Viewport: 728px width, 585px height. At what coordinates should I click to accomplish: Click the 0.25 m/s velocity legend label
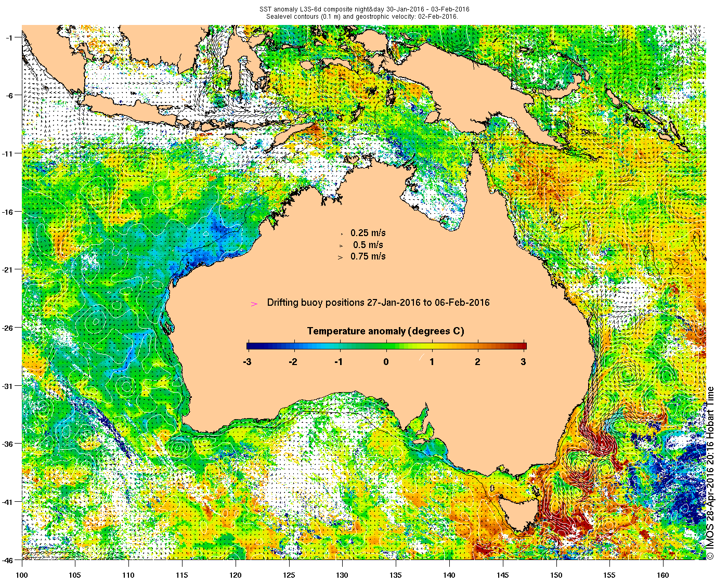pos(368,233)
